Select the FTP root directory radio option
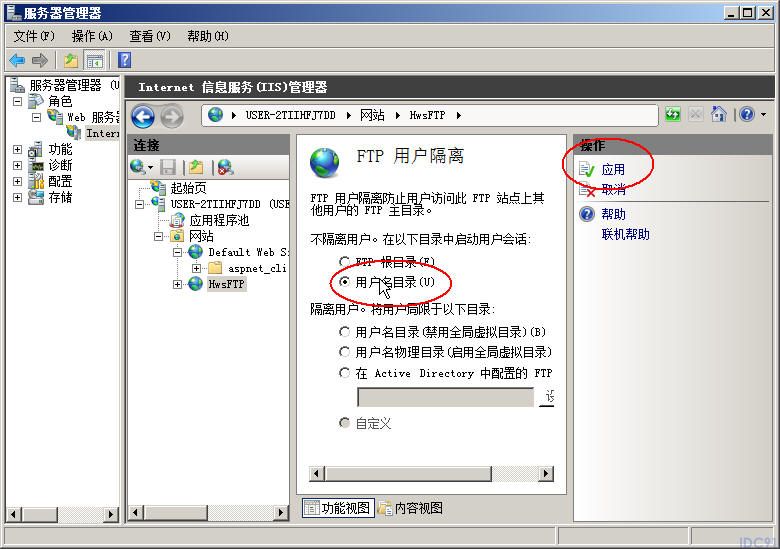This screenshot has width=780, height=549. point(344,262)
